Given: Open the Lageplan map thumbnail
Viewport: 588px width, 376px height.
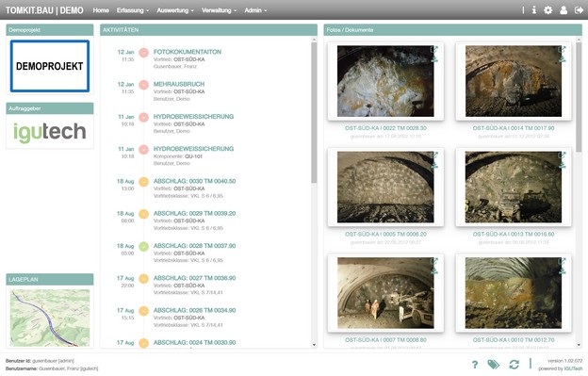Looking at the screenshot, I should 50,318.
